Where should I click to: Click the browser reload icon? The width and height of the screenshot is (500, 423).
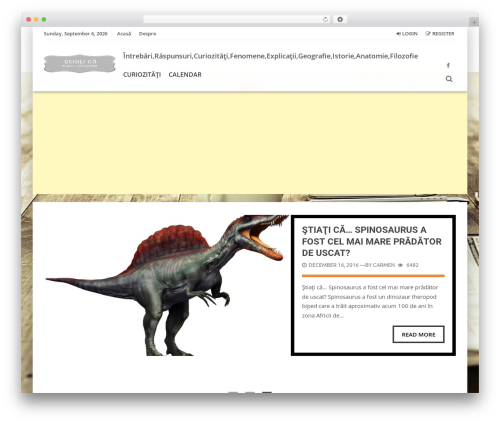[325, 20]
